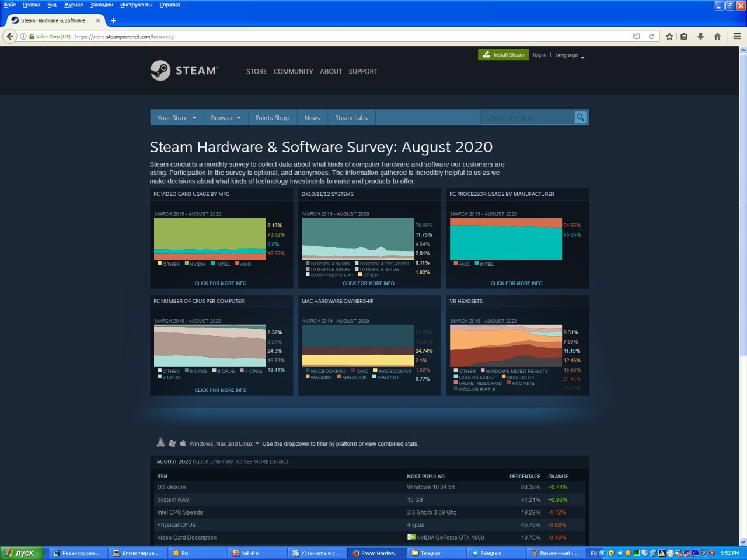Open the bookmarks list icon
The height and width of the screenshot is (560, 747).
coord(684,36)
